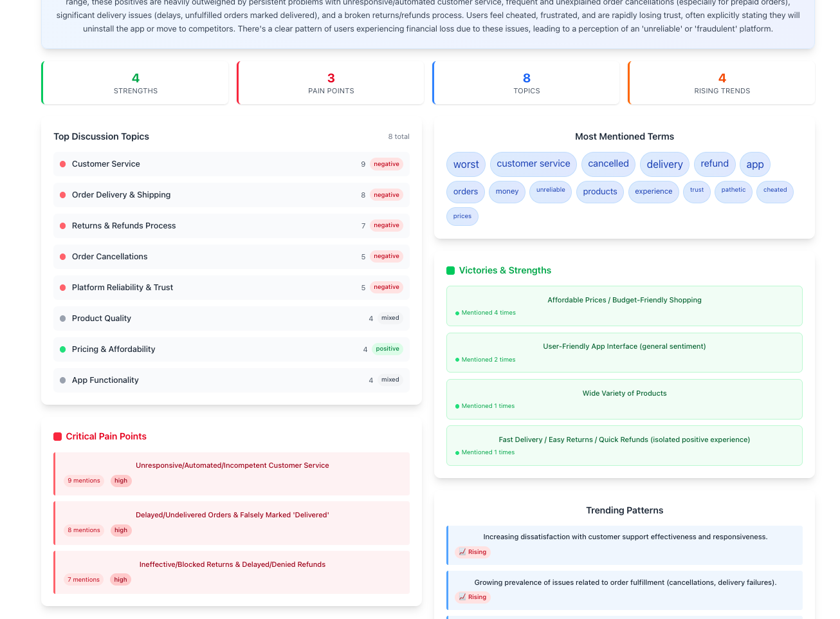Open the Strengths summary card
Screen dimensions: 840x619
135,83
